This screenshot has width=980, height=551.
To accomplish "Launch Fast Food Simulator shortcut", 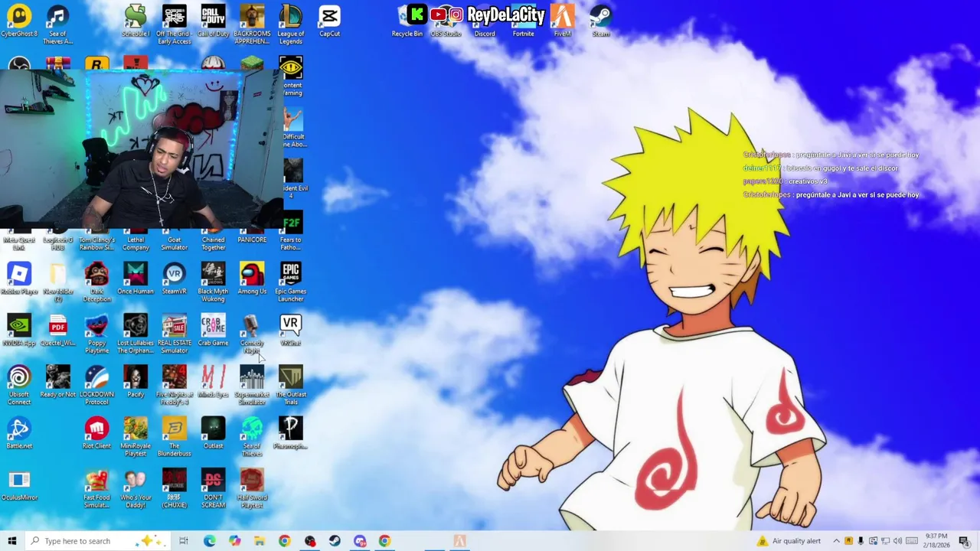I will (96, 487).
